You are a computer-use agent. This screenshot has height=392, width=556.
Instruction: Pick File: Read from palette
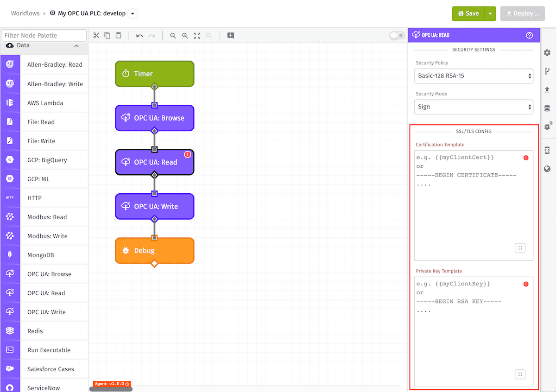pyautogui.click(x=44, y=122)
